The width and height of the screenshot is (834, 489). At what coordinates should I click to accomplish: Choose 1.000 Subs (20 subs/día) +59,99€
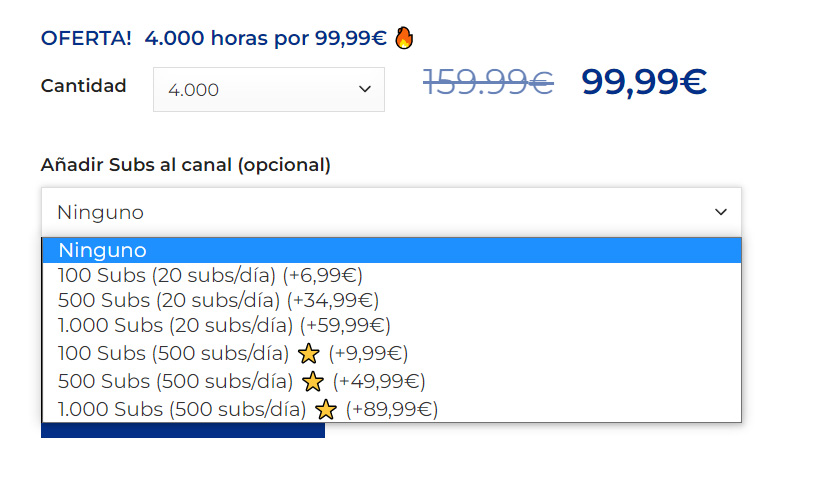[x=391, y=325]
